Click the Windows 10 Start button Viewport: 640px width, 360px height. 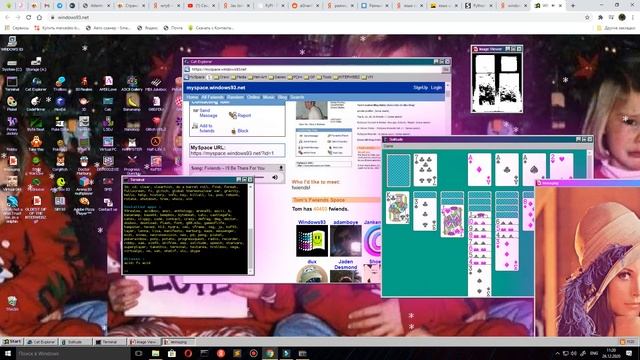tap(8, 353)
